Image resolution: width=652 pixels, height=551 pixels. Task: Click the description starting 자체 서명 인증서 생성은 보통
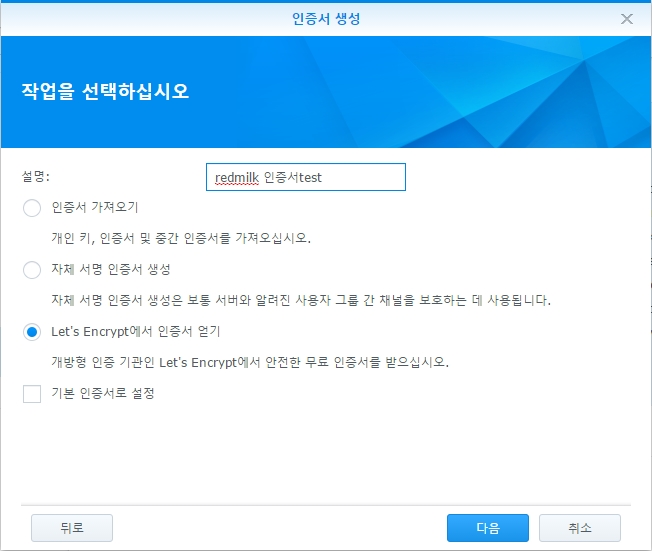[301, 300]
